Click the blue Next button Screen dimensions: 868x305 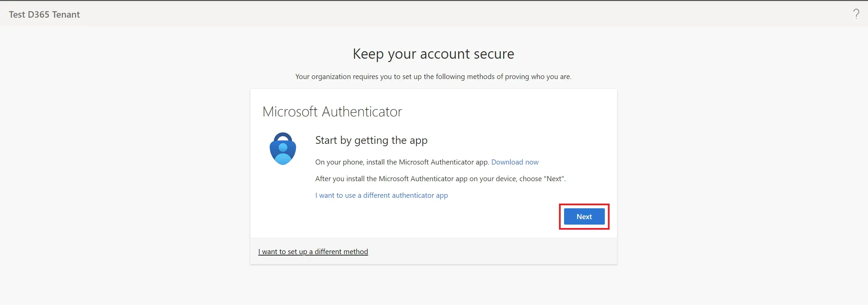coord(584,216)
